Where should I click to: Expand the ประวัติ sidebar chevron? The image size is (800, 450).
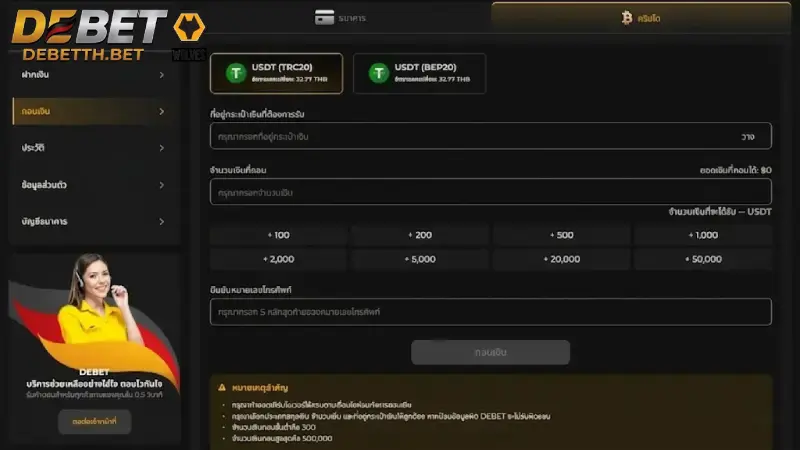[161, 148]
